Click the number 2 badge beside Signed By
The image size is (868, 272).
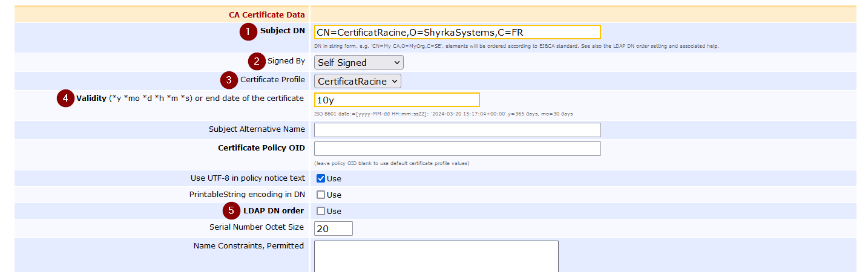(x=257, y=62)
